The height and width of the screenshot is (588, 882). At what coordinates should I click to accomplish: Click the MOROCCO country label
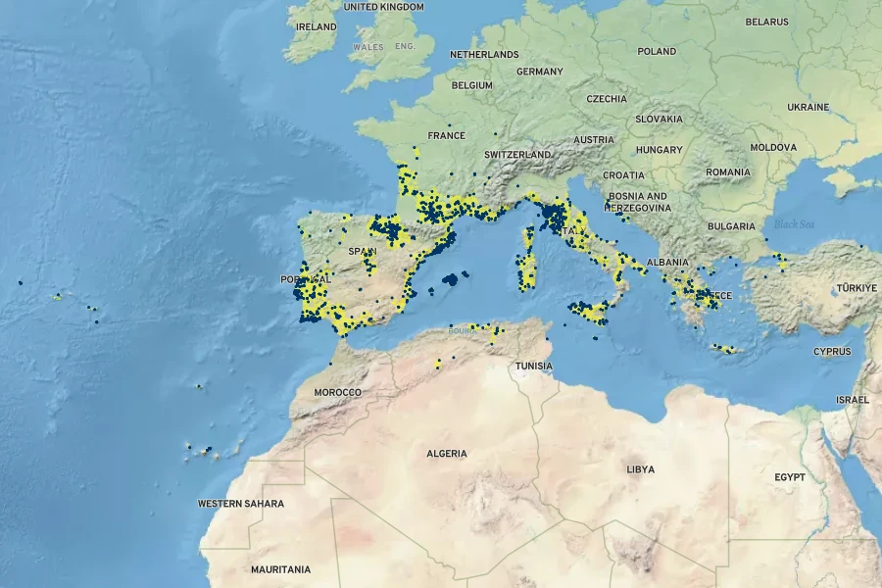coord(337,392)
